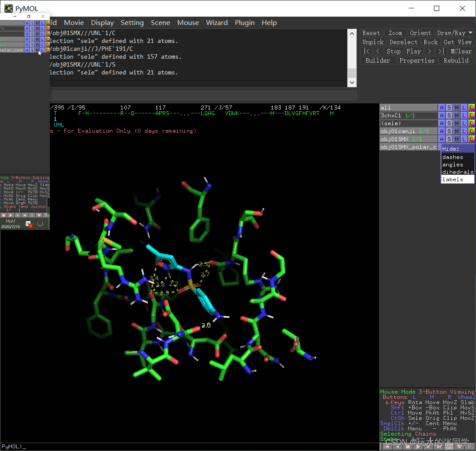Open the Show menu for (sele)
The image size is (476, 451).
click(449, 123)
